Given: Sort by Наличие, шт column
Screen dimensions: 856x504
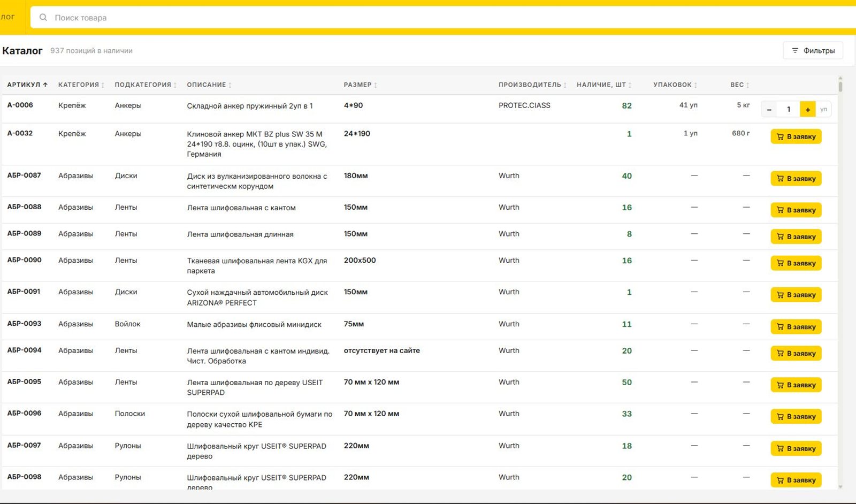Looking at the screenshot, I should click(x=603, y=85).
